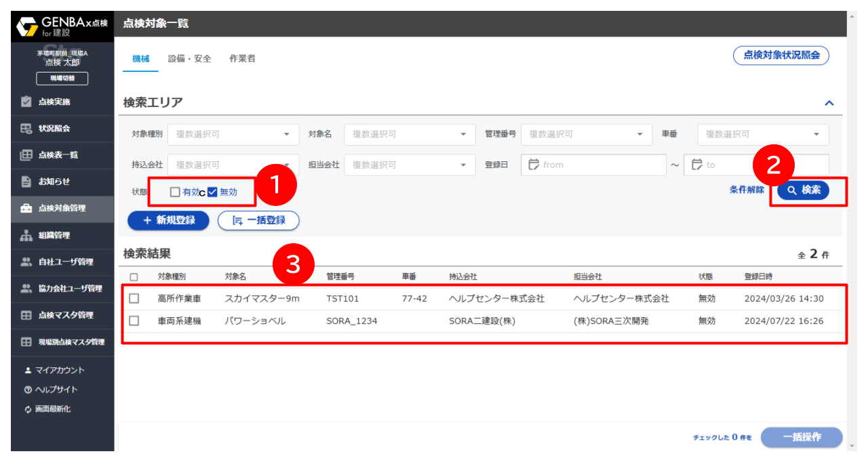Switch to the 設備・安全 tab
The image size is (868, 458).
point(190,59)
